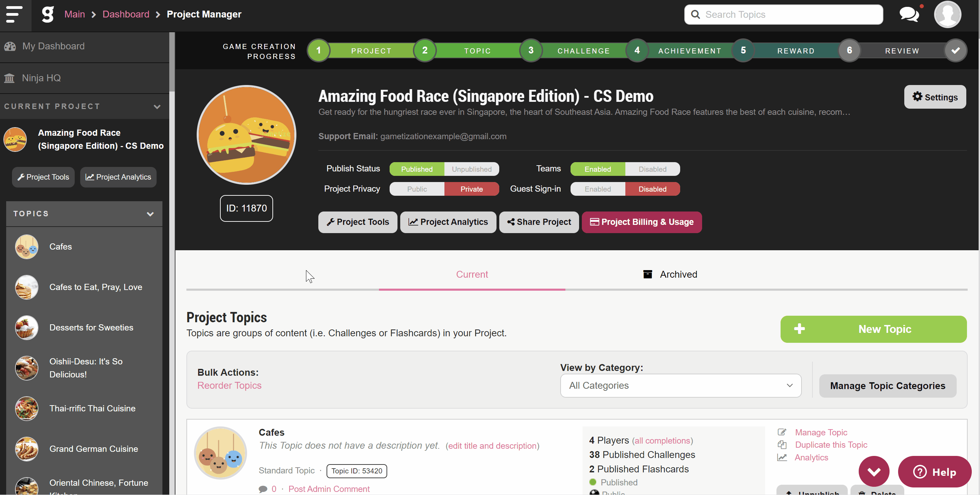Click the Dashboard breadcrumb link

point(126,14)
